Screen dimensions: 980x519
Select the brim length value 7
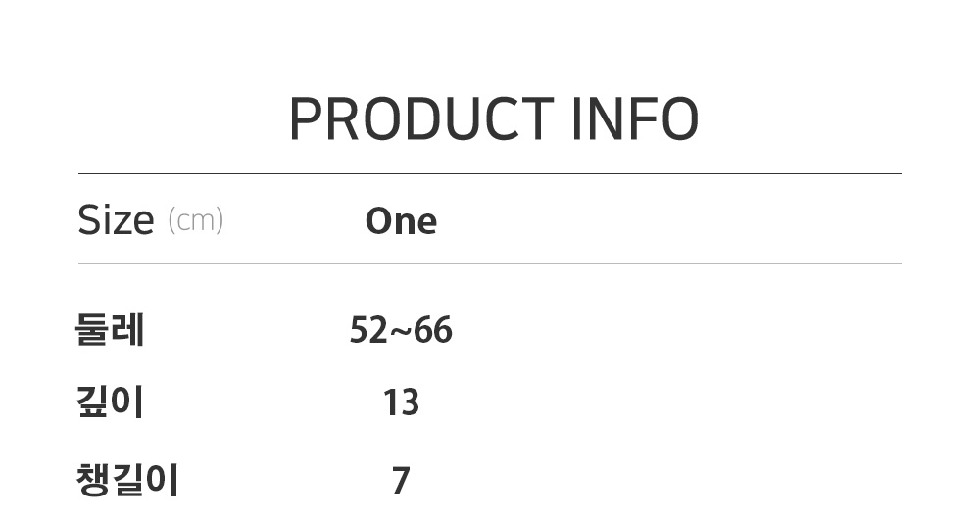[401, 481]
